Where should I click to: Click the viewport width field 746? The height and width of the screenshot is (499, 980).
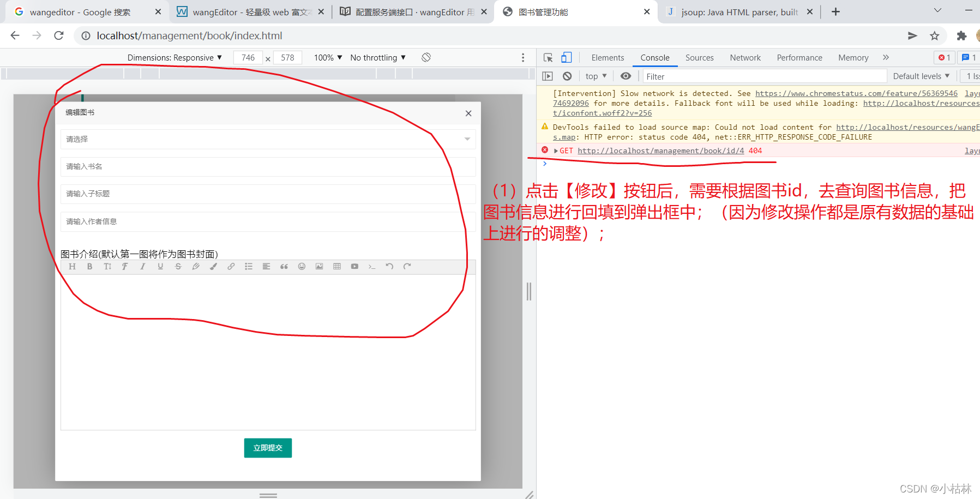248,58
